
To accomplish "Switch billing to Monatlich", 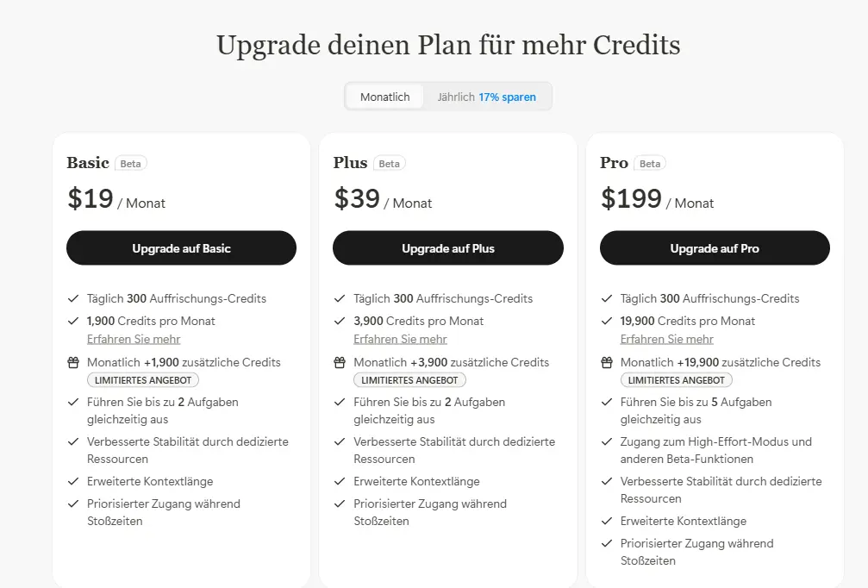I will coord(384,97).
